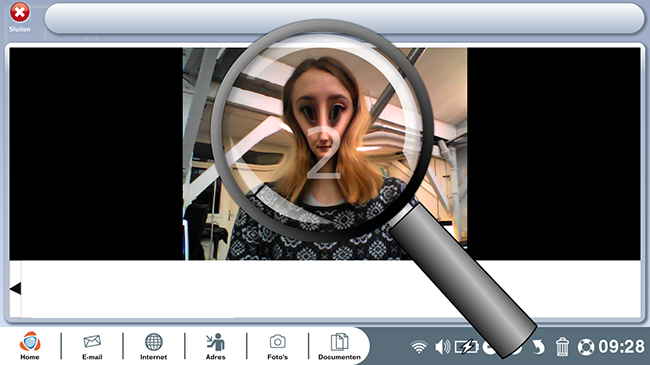The image size is (650, 365).
Task: Click the speaker volume icon
Action: pos(442,347)
